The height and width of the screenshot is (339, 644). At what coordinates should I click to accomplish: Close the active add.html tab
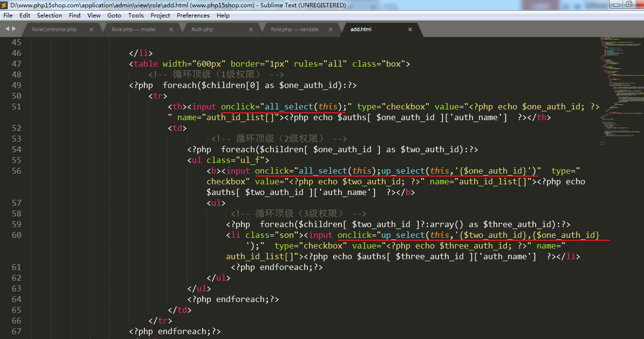[x=410, y=30]
